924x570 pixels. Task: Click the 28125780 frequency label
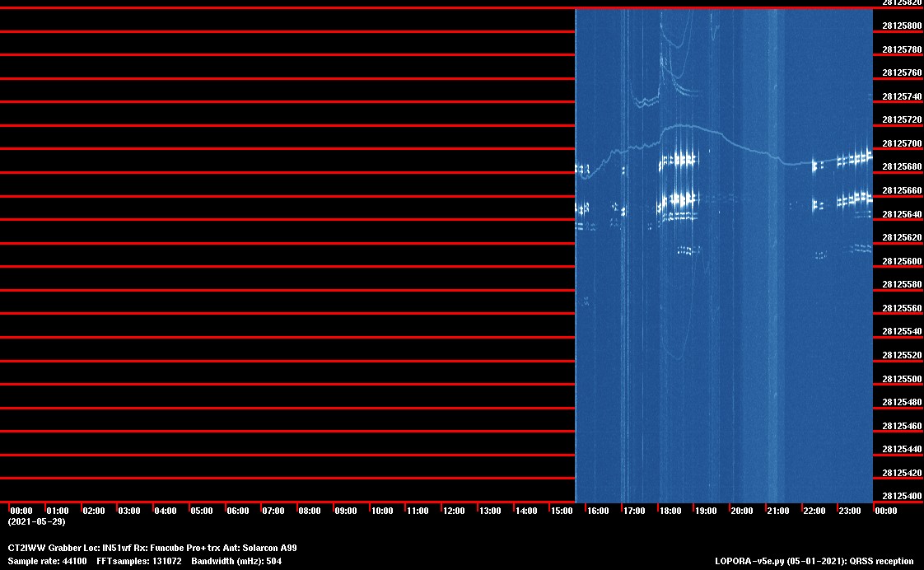(902, 49)
